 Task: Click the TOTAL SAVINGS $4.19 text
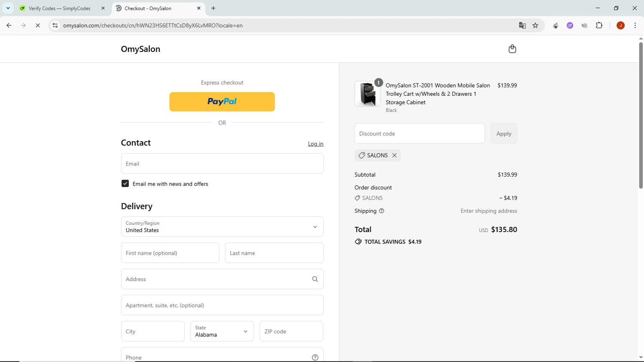point(393,242)
